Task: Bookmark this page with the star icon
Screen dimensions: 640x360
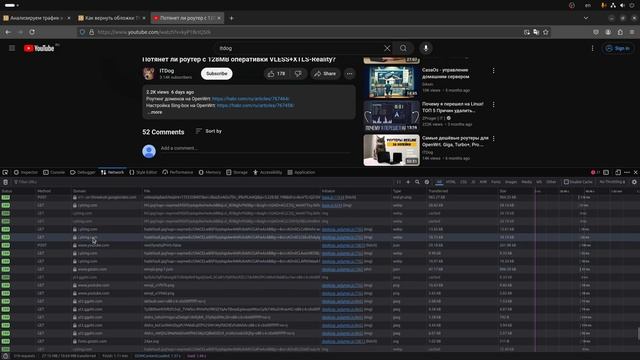Action: pos(546,32)
